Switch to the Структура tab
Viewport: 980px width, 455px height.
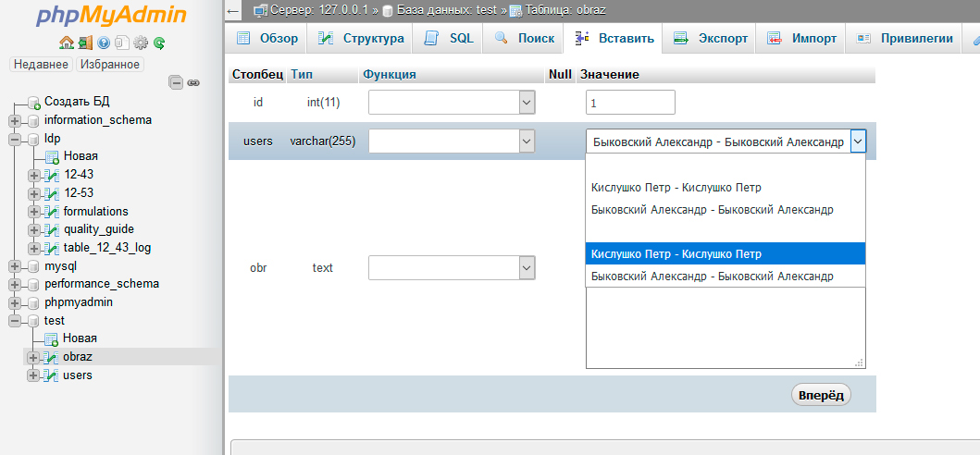[361, 38]
